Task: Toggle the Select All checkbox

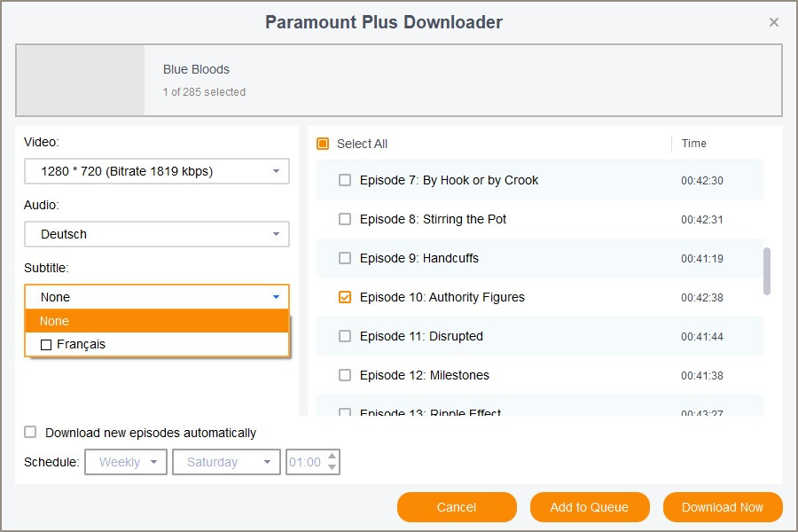Action: point(323,144)
